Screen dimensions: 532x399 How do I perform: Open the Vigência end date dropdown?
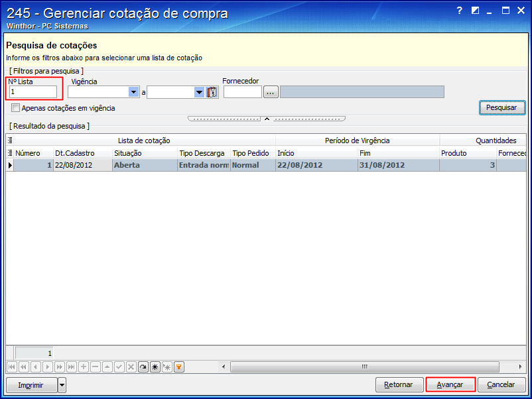tap(199, 92)
